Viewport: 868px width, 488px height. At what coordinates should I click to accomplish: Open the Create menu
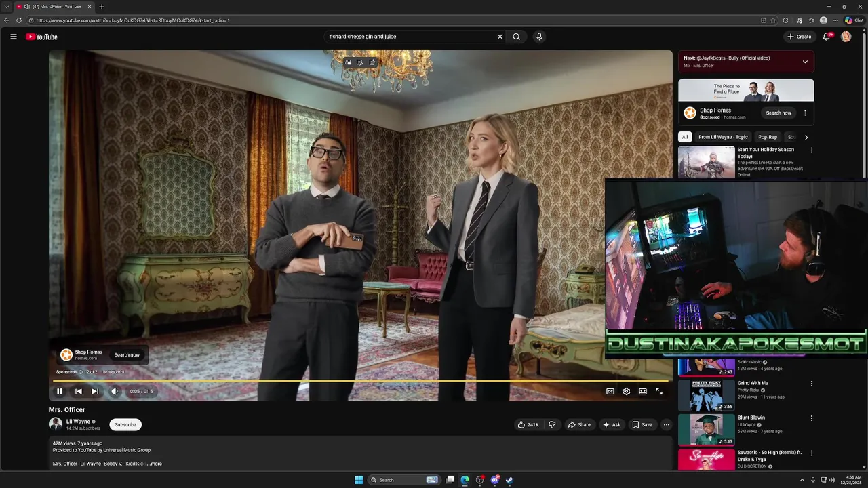pyautogui.click(x=800, y=37)
